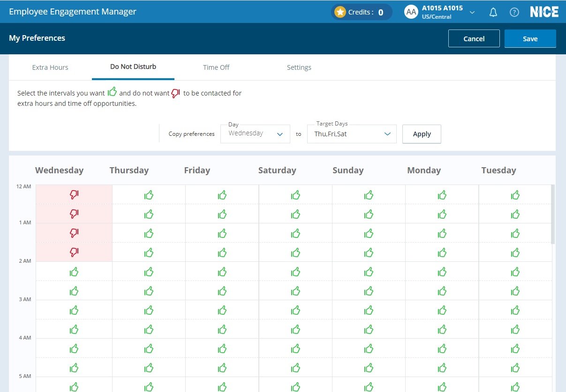566x392 pixels.
Task: Click the NICE logo
Action: point(544,12)
